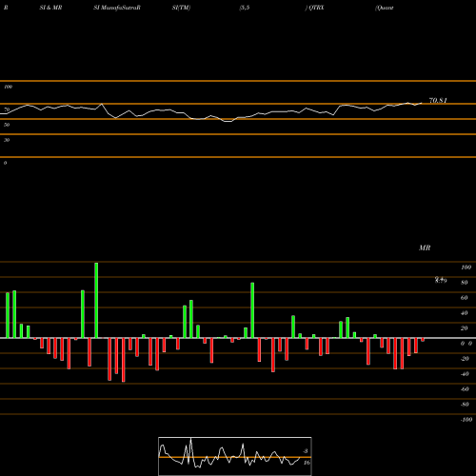Click the MR axis label 40
Image resolution: width=476 pixels, height=476 pixels.
pyautogui.click(x=465, y=313)
